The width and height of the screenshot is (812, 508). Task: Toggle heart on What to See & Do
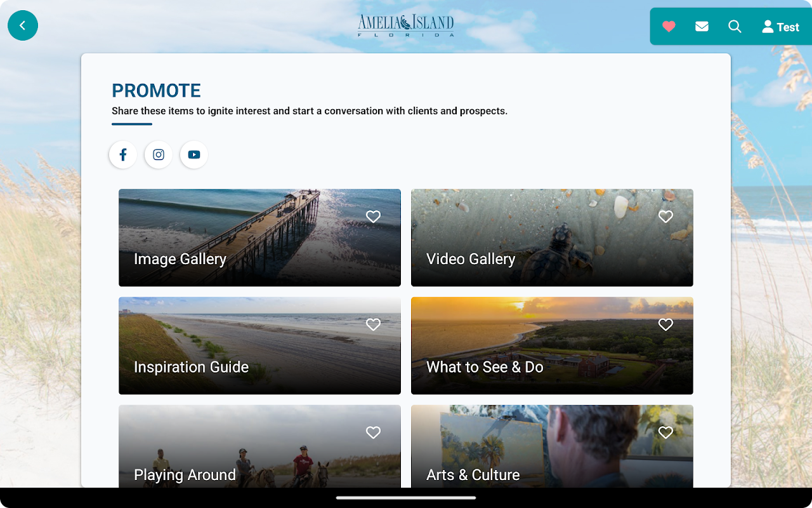(x=665, y=324)
